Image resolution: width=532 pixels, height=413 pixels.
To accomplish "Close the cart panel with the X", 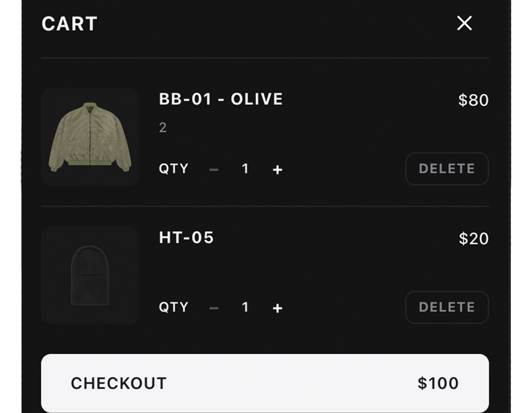I will pyautogui.click(x=465, y=23).
